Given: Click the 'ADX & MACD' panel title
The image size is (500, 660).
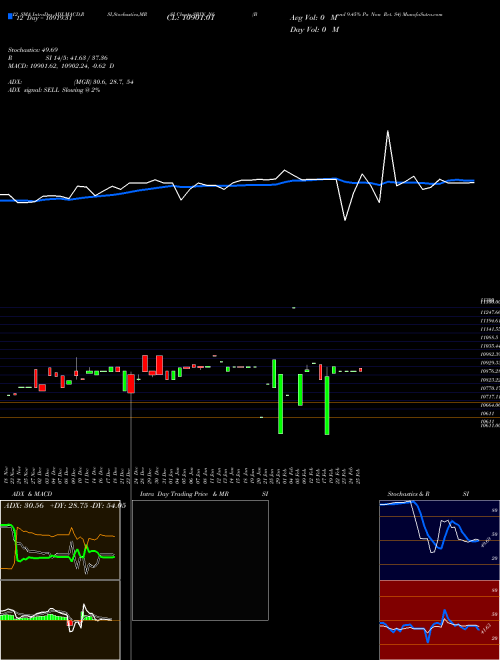Looking at the screenshot, I should tap(32, 494).
